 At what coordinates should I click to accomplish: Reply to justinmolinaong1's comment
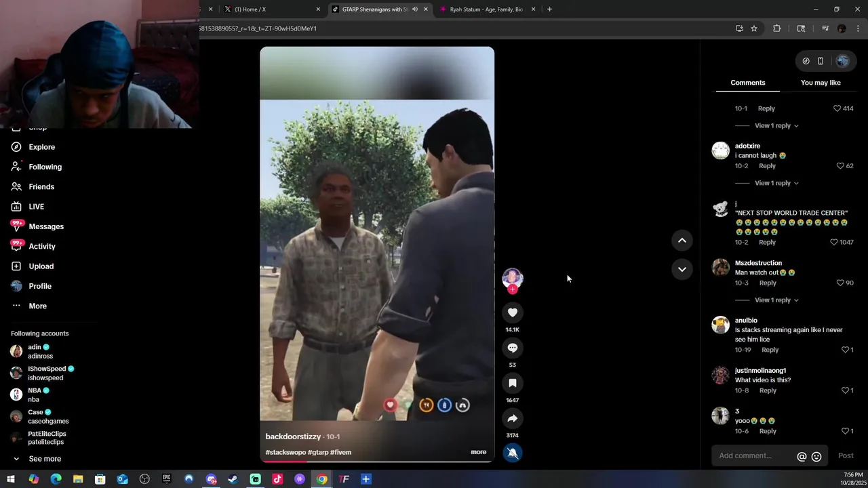(x=768, y=390)
